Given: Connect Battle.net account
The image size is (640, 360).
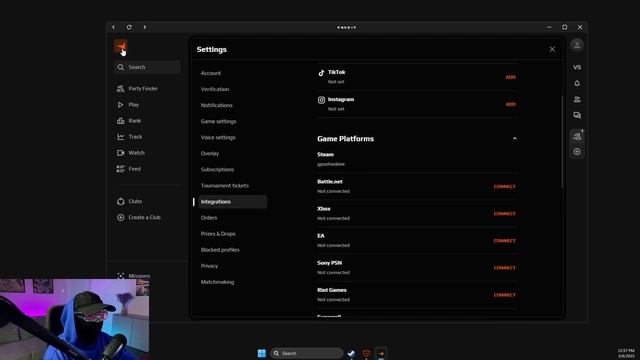Looking at the screenshot, I should pos(504,187).
